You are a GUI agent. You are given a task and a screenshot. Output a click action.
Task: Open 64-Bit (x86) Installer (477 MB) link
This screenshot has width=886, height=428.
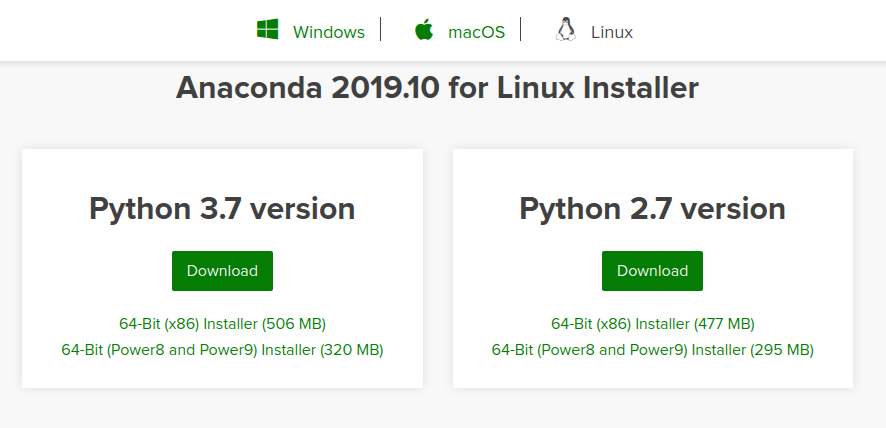653,324
